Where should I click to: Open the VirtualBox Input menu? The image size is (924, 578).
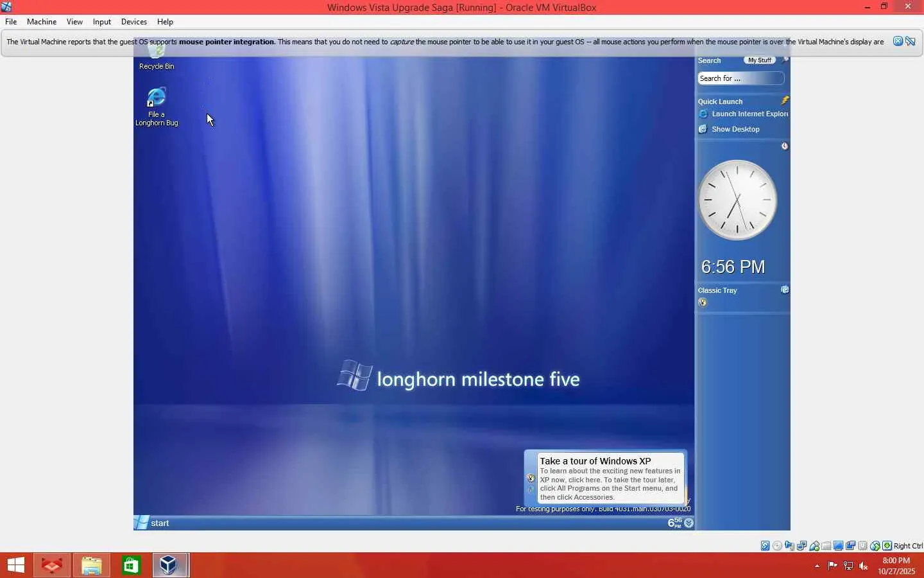click(x=102, y=22)
